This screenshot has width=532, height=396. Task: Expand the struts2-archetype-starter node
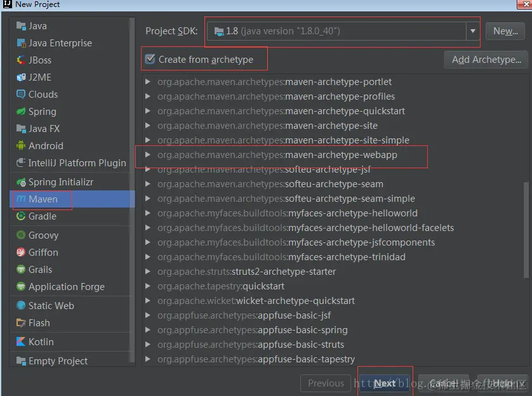[147, 272]
